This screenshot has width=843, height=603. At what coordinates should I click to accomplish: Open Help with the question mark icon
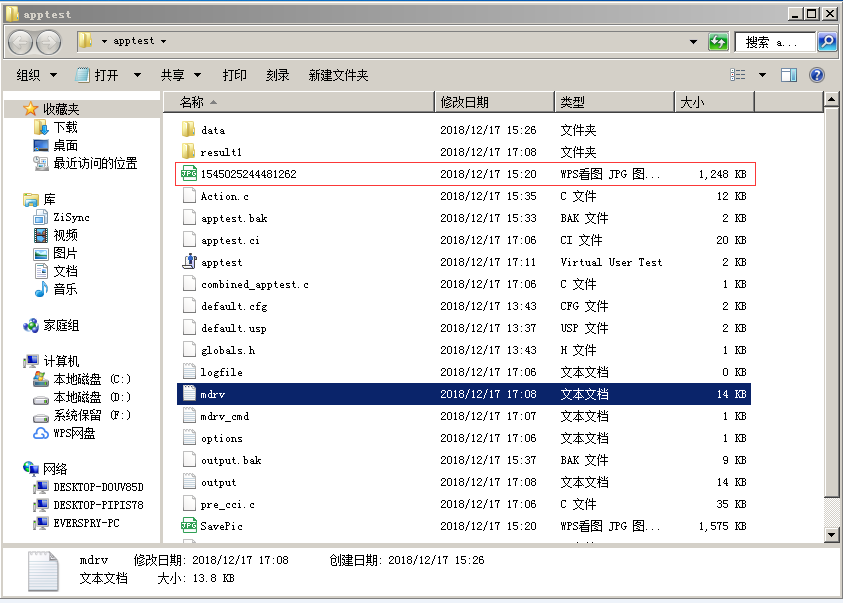coord(817,75)
